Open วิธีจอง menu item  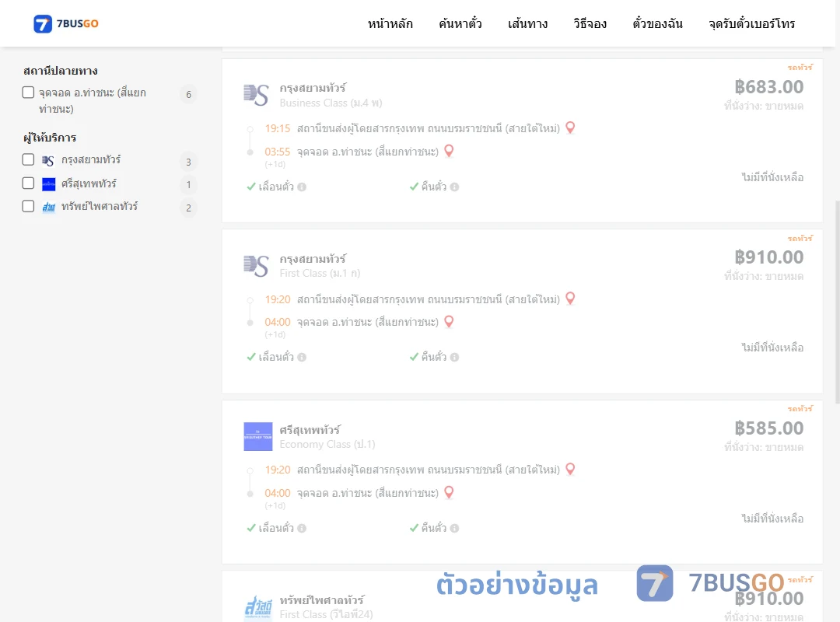tap(590, 23)
